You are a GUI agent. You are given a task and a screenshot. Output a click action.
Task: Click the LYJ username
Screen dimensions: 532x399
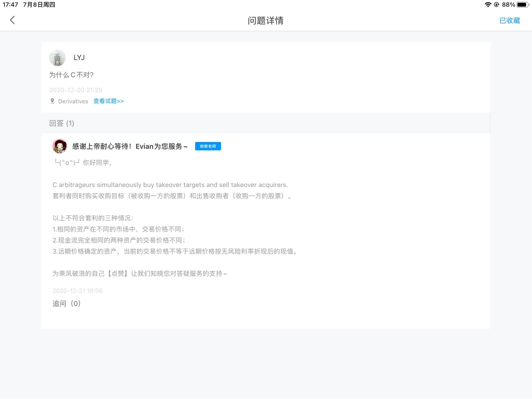tap(79, 58)
